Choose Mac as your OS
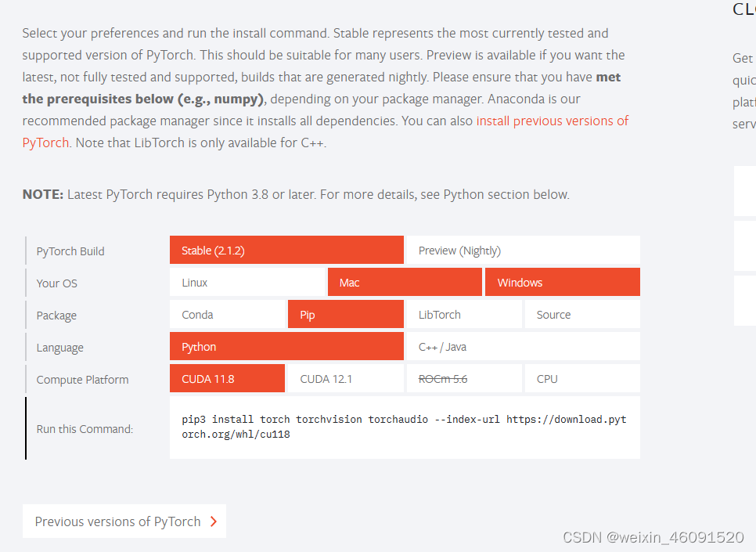The width and height of the screenshot is (756, 552). point(405,283)
